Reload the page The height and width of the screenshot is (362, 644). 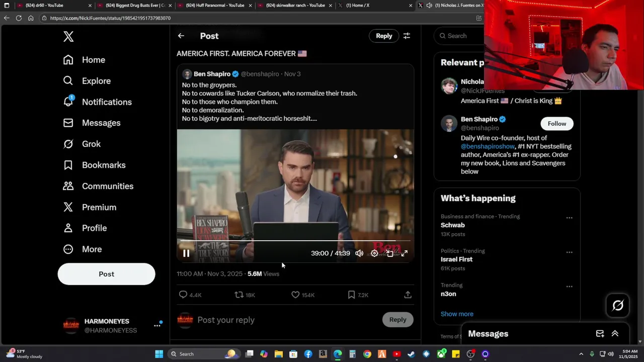(x=19, y=18)
